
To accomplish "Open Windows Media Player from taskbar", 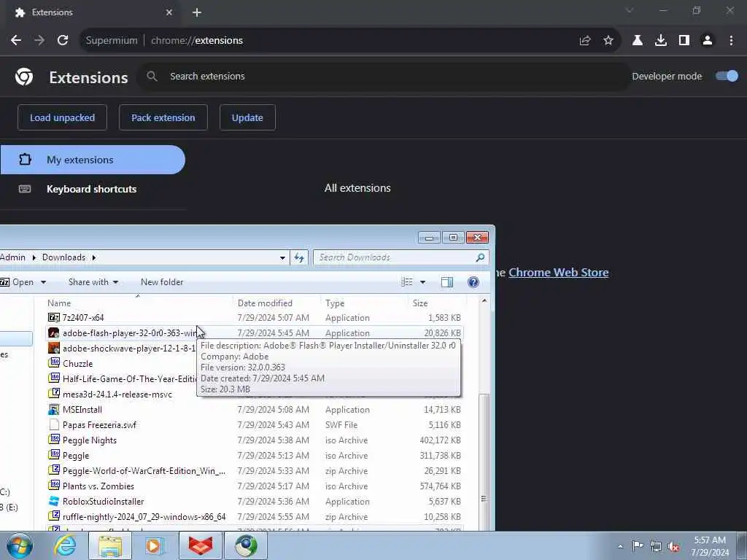I will pyautogui.click(x=155, y=545).
